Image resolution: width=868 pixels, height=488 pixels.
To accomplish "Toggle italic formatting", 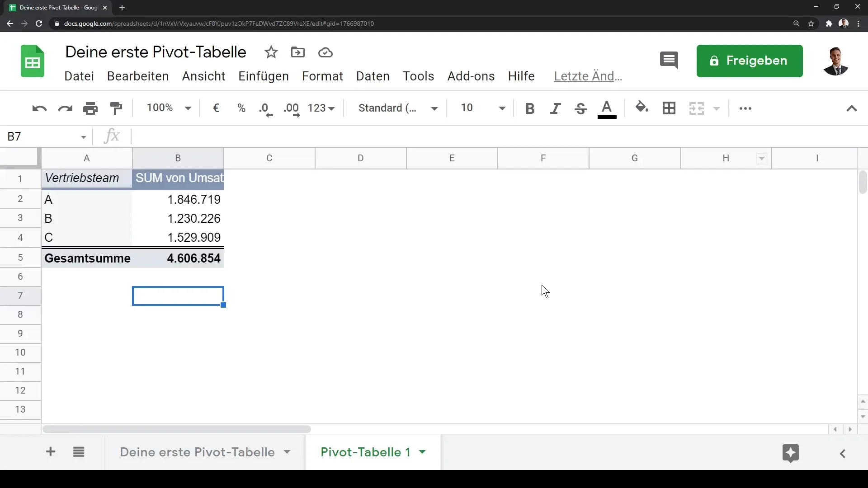I will click(x=555, y=108).
